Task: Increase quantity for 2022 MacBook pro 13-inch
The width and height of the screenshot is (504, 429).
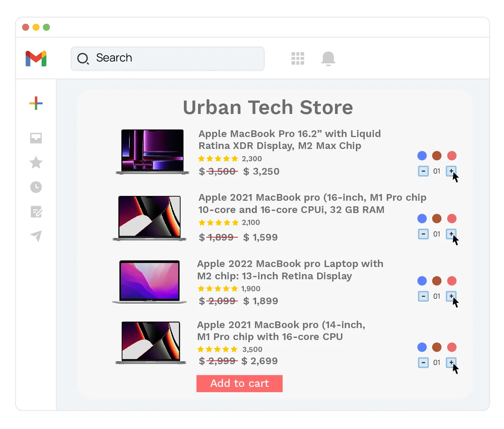Action: pyautogui.click(x=451, y=296)
